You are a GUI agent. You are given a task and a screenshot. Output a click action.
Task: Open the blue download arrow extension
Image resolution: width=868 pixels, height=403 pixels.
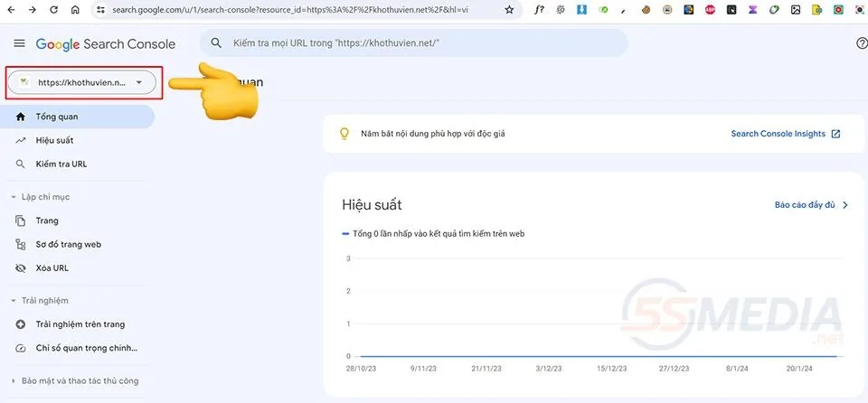(x=581, y=9)
